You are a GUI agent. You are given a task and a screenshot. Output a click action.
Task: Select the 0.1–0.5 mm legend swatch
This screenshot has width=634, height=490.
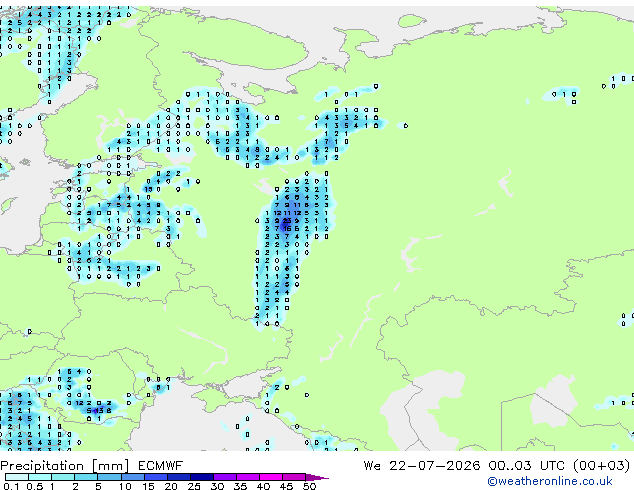(x=17, y=477)
